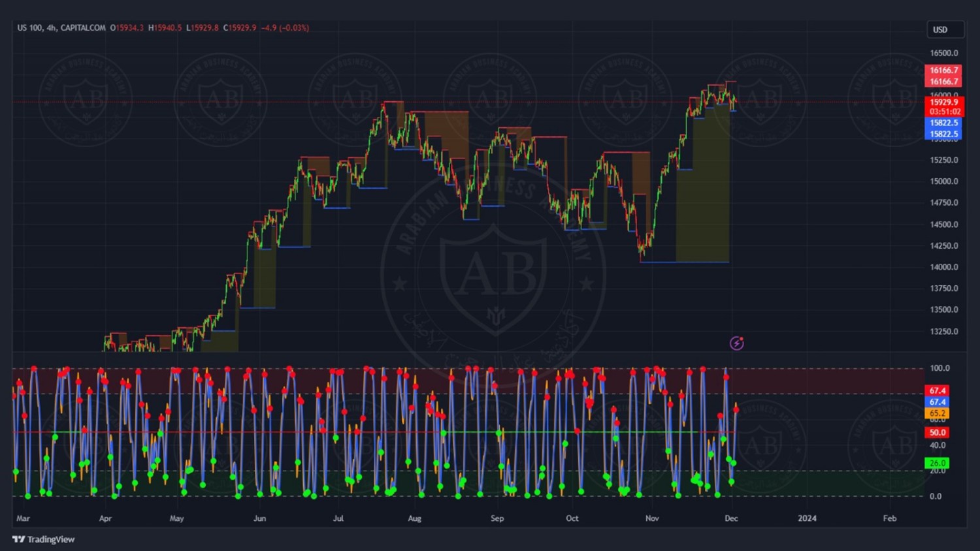The image size is (980, 551).
Task: Click the purple lightning bolt icon on chart
Action: coord(736,343)
